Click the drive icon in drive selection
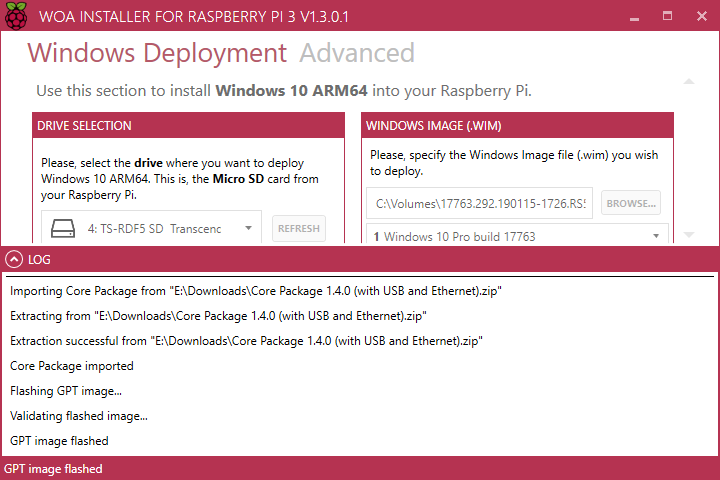The image size is (720, 480). coord(63,228)
